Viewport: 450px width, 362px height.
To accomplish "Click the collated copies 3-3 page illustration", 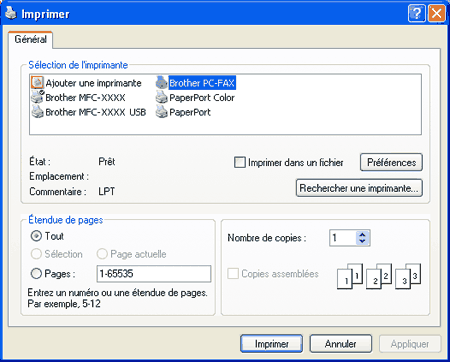I will coord(408,276).
